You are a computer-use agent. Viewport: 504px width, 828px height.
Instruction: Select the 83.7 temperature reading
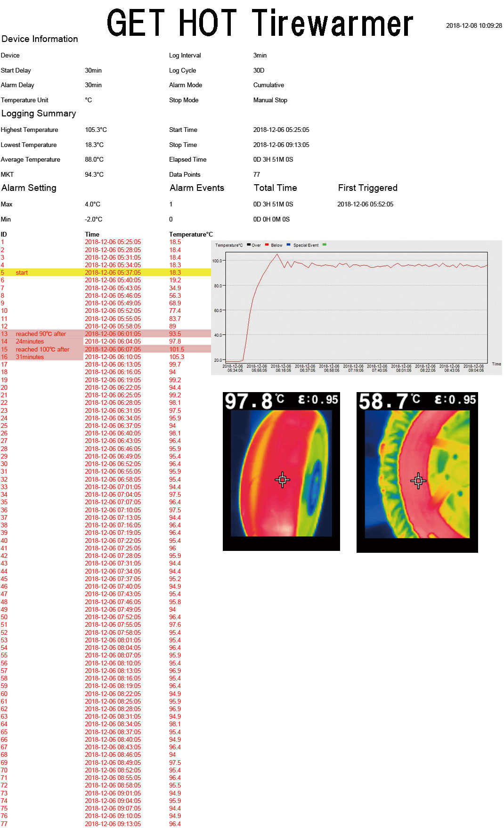click(x=175, y=319)
